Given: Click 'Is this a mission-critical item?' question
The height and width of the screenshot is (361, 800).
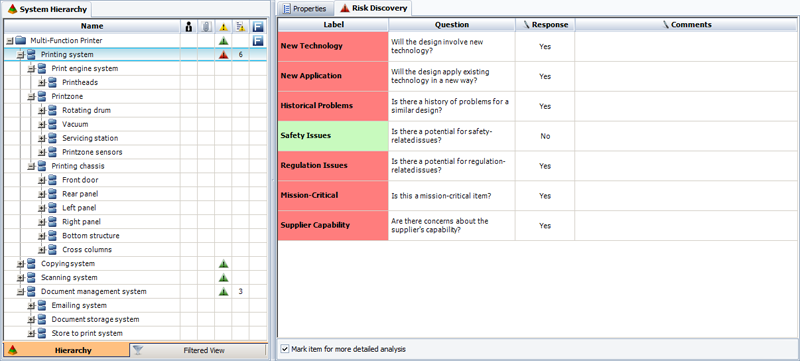Looking at the screenshot, I should [441, 196].
